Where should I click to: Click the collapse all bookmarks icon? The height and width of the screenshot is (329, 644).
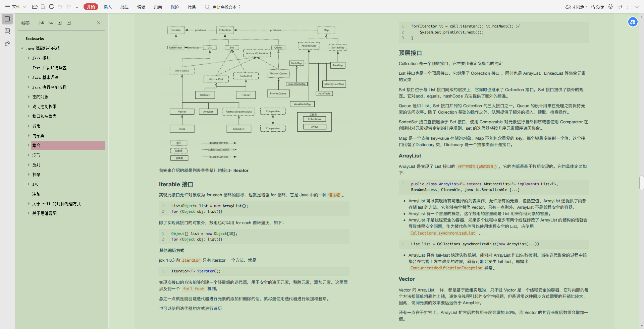pos(51,23)
